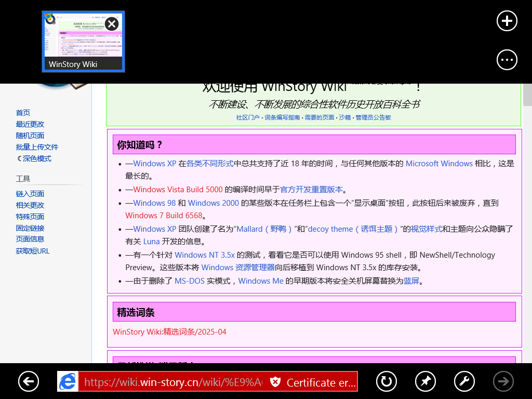Open 特殊页面 tools link
This screenshot has width=532, height=399.
coord(30,217)
